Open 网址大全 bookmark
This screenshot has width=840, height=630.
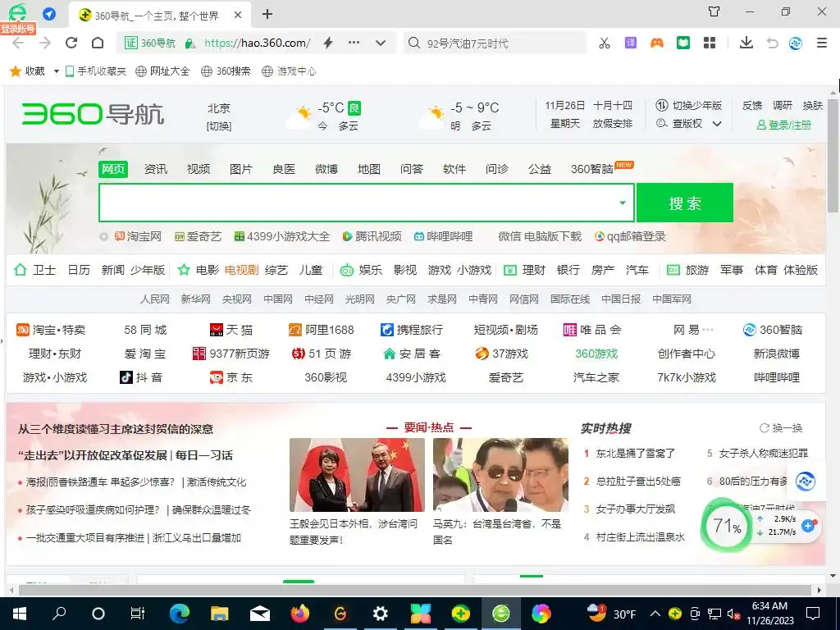[x=162, y=71]
